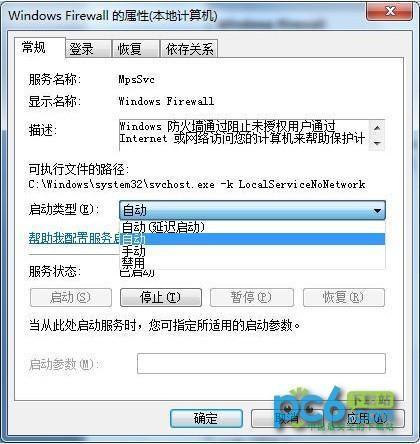
Task: Switch to the 登录 tab
Action: point(89,49)
